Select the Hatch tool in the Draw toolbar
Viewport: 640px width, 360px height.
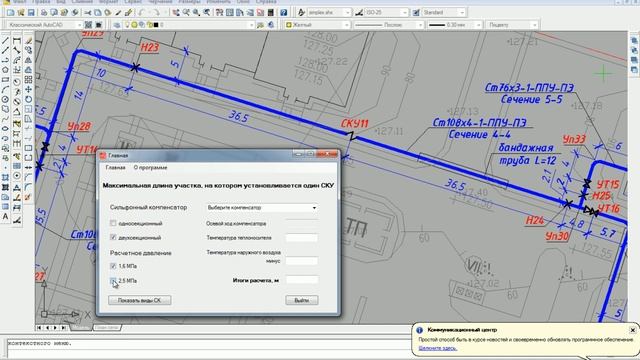pyautogui.click(x=5, y=178)
